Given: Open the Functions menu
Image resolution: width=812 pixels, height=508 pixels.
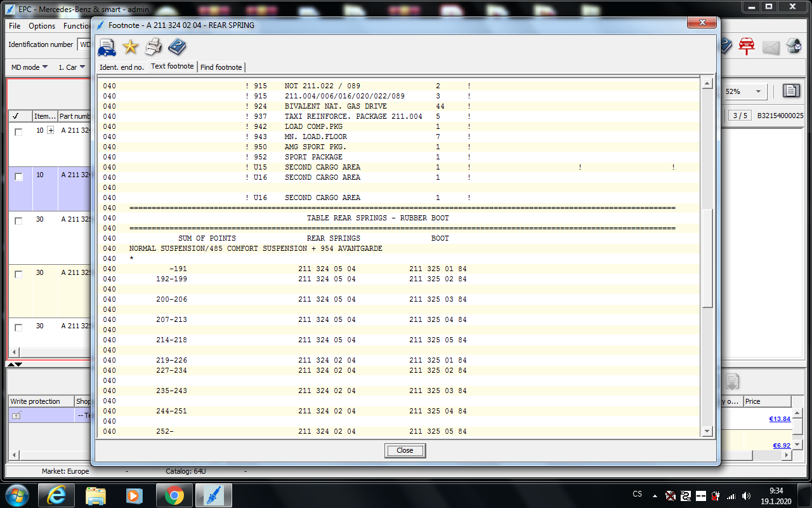Looking at the screenshot, I should pyautogui.click(x=77, y=26).
